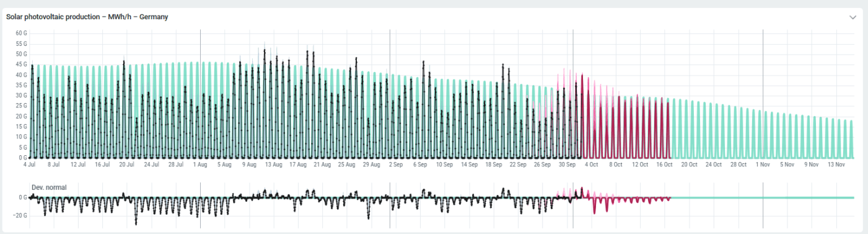The width and height of the screenshot is (868, 234).
Task: Click the '20 Jul' date label
Action: click(126, 165)
